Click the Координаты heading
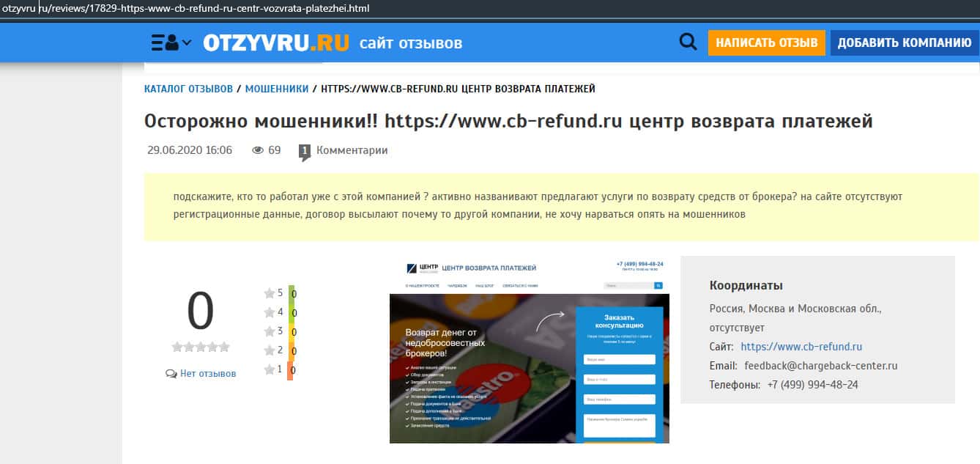Screen dimensions: 980x464 (x=746, y=286)
